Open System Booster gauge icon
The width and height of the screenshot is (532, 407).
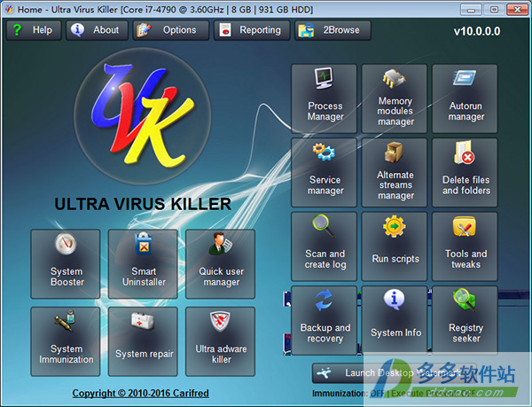pyautogui.click(x=66, y=244)
